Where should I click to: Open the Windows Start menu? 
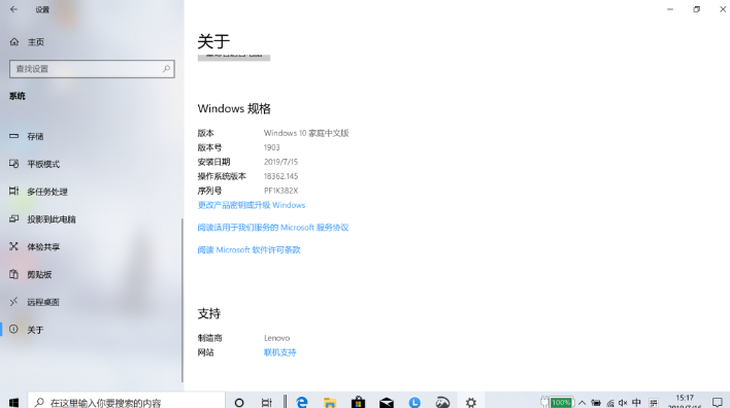tap(13, 402)
